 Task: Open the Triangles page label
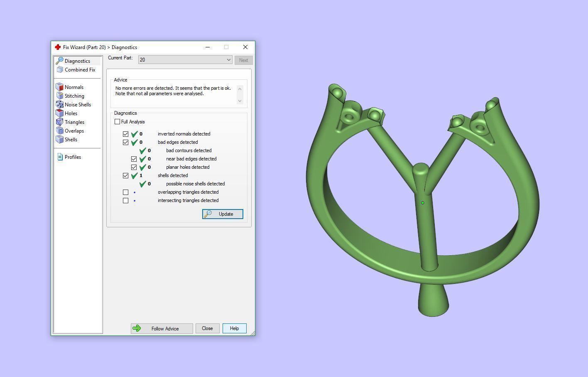click(74, 122)
